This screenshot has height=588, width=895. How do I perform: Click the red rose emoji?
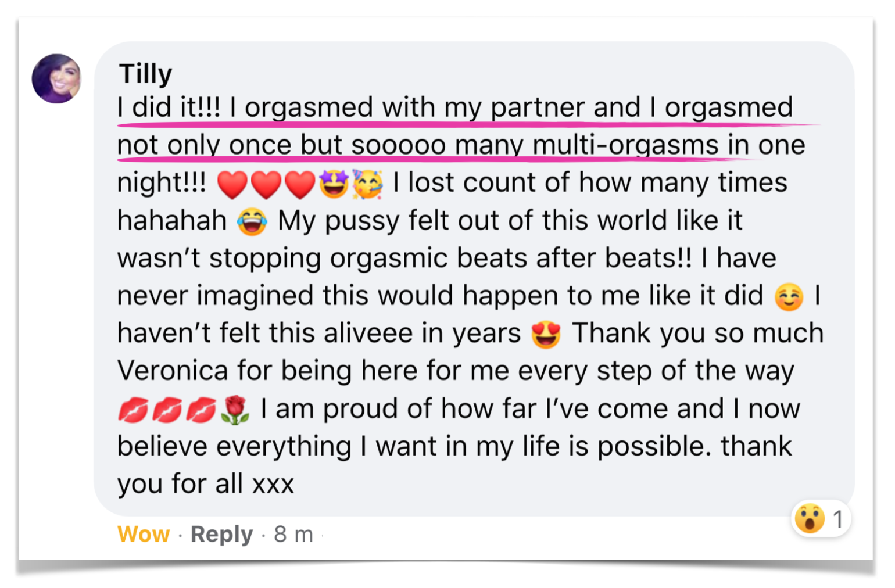pos(235,410)
